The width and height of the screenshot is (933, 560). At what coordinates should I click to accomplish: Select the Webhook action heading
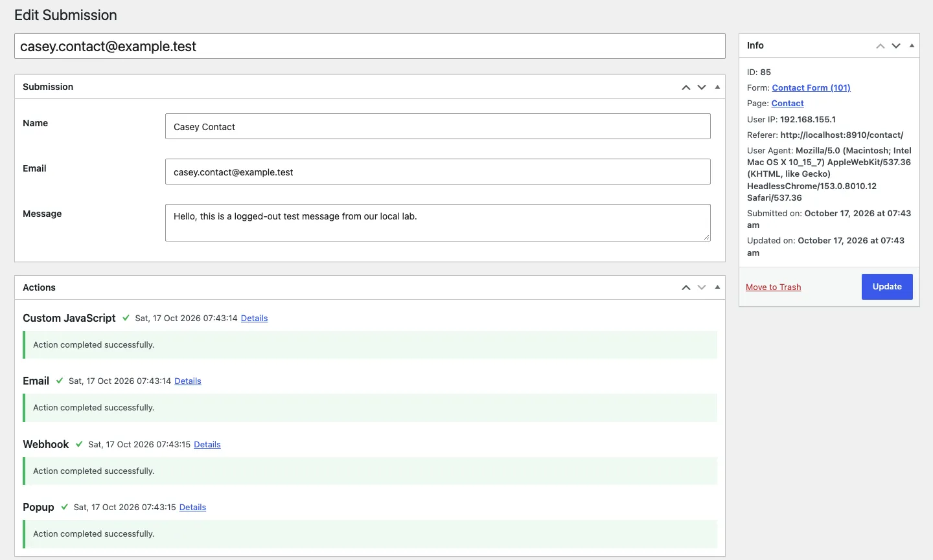pos(45,444)
